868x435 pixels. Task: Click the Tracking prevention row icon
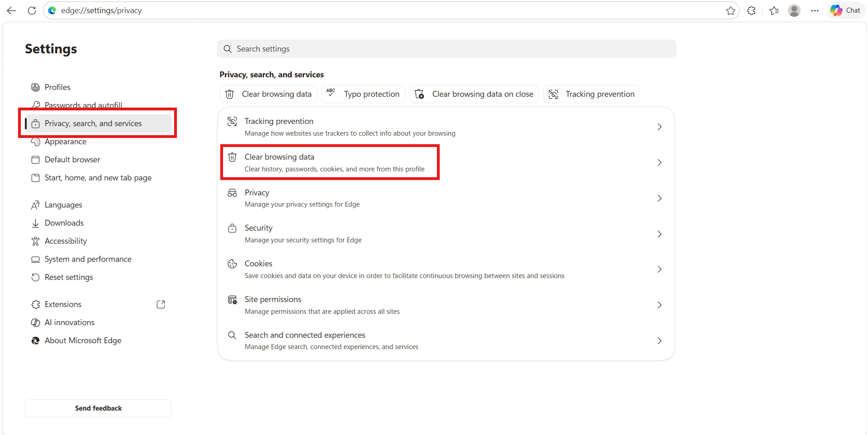pyautogui.click(x=232, y=121)
